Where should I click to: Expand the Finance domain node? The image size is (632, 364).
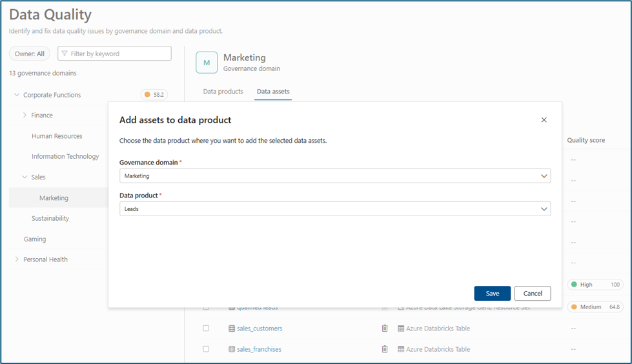tap(25, 116)
